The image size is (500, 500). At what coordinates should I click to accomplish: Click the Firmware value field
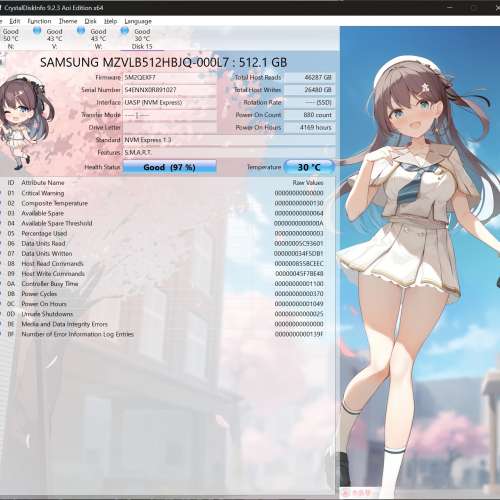tap(170, 77)
